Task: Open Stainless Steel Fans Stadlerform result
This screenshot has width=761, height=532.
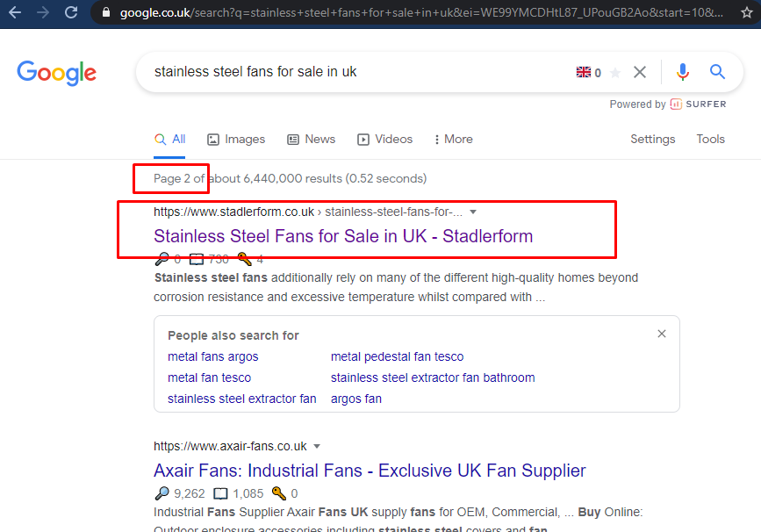Action: 343,236
